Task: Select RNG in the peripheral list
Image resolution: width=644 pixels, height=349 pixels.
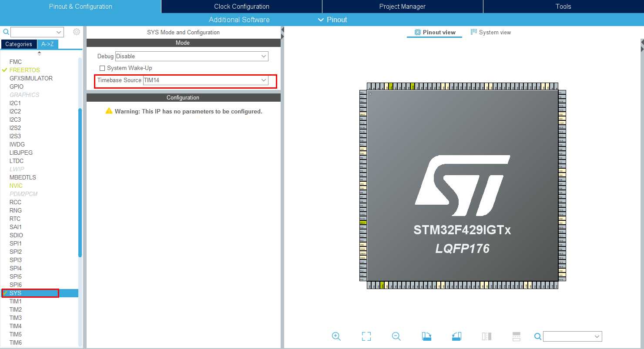Action: coord(15,210)
